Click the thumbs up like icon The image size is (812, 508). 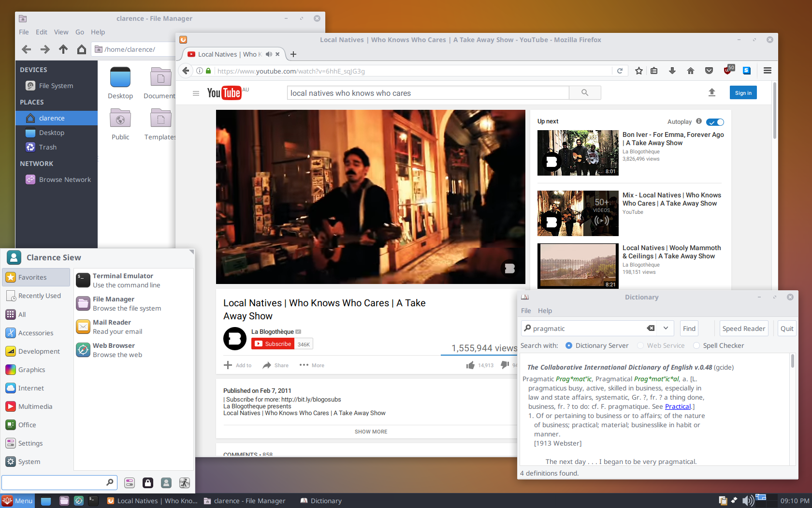pos(470,365)
